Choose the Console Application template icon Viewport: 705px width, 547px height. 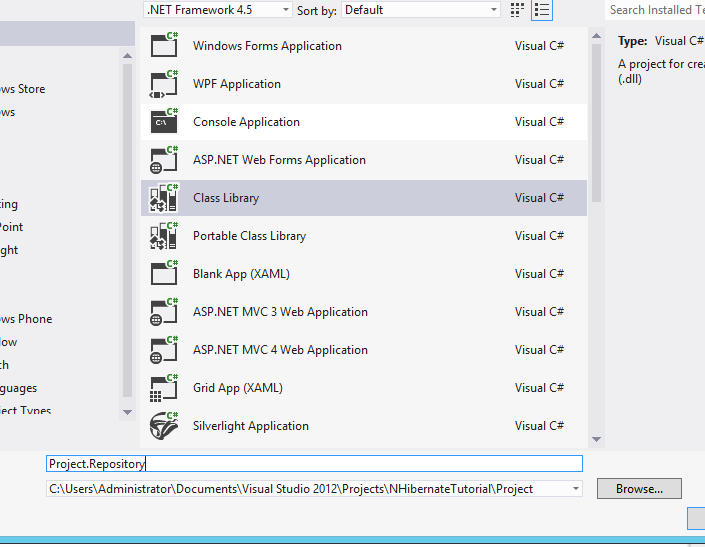pyautogui.click(x=164, y=121)
